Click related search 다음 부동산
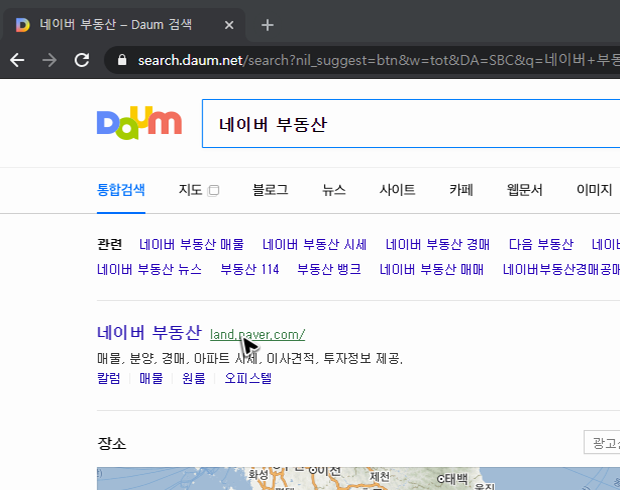Screen dimensions: 620x490 point(541,244)
